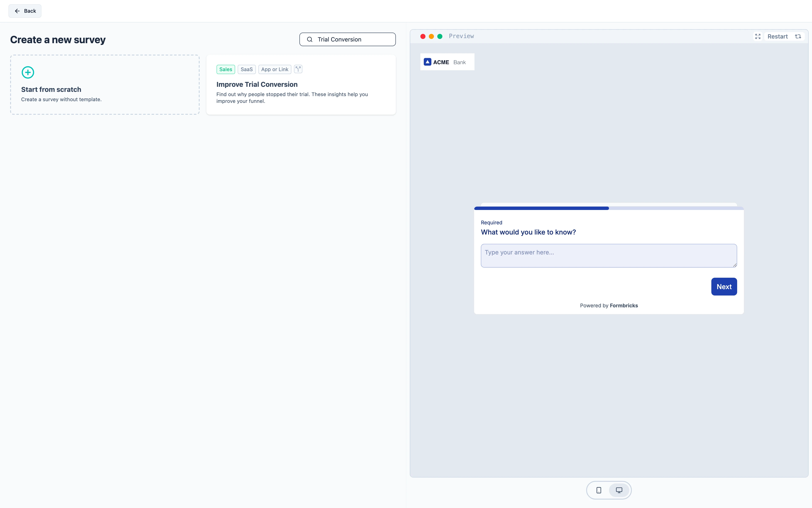Click the Create a survey without template text
The width and height of the screenshot is (812, 508).
[61, 99]
